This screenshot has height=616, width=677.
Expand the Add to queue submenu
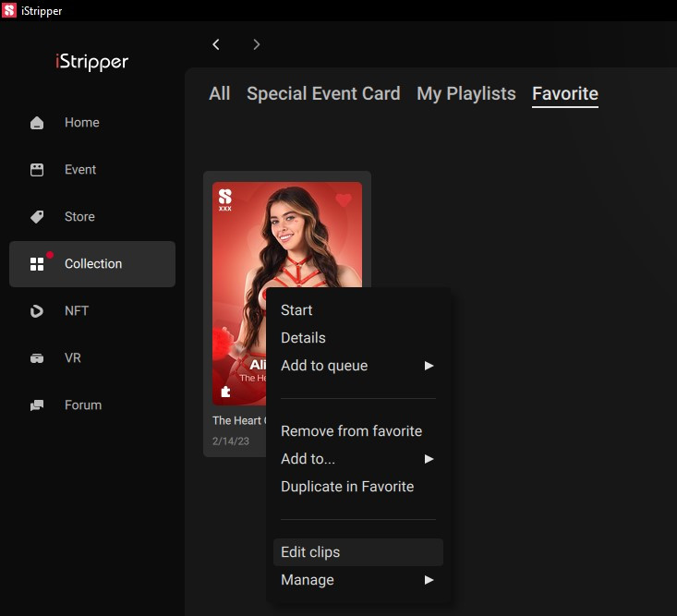click(x=428, y=366)
